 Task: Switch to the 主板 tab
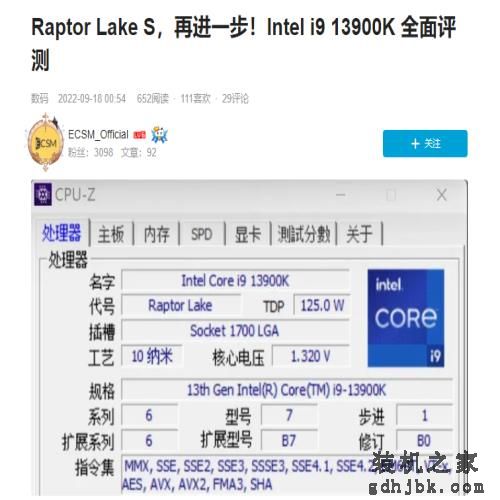pos(111,234)
